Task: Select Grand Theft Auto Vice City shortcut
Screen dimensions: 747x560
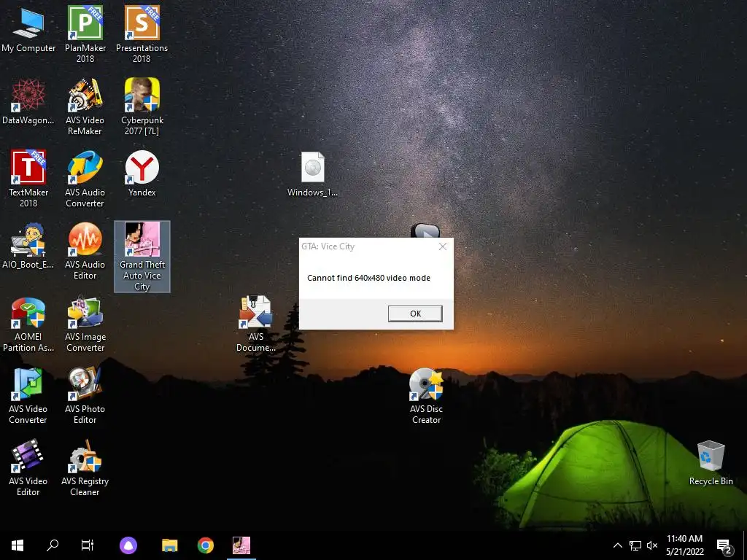Action: pos(142,257)
